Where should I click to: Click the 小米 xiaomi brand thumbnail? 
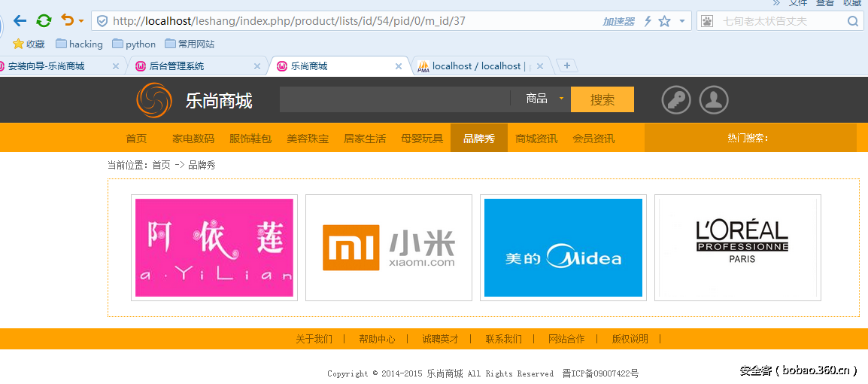[x=388, y=248]
